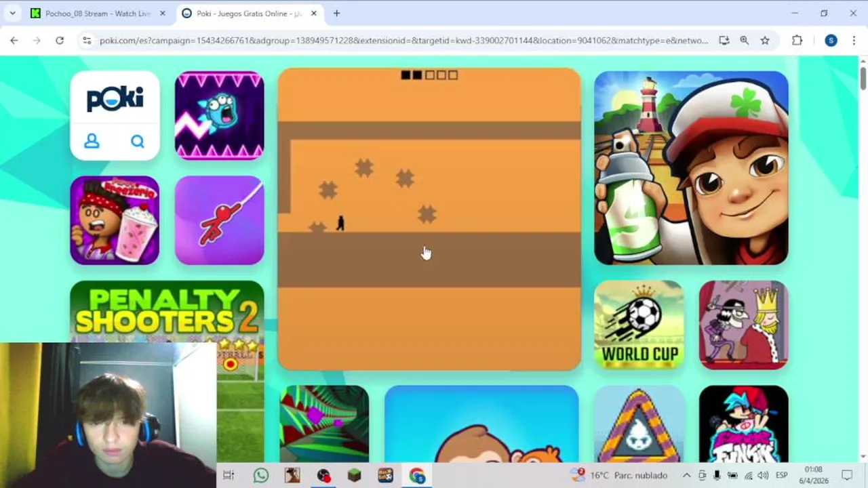Close the Poki browser tab
This screenshot has height=488, width=868.
[x=313, y=14]
